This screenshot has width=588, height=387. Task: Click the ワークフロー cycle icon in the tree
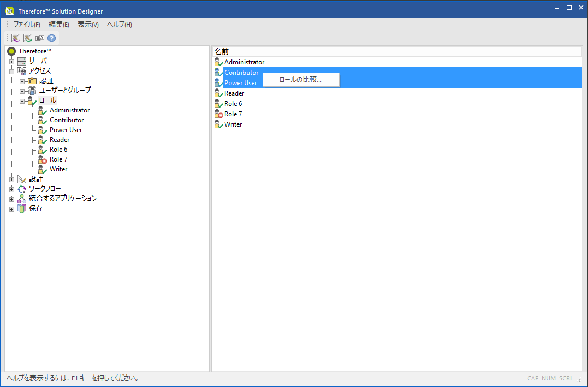click(22, 189)
